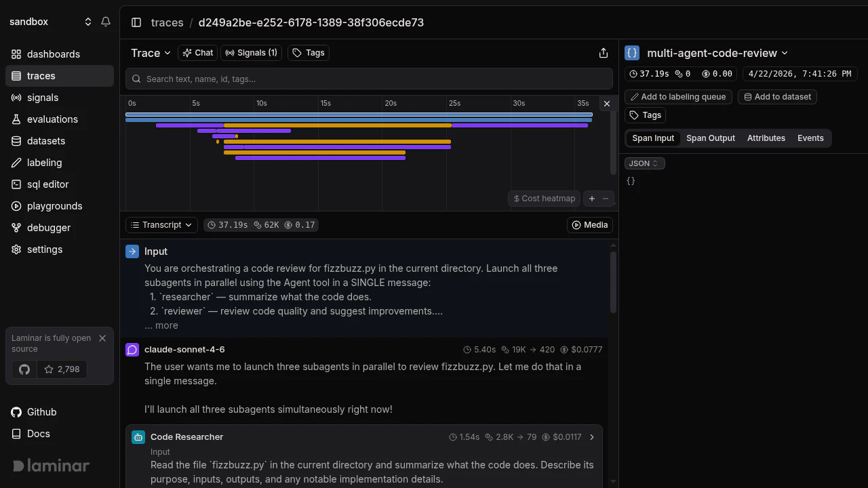Click Add to labeling queue
This screenshot has height=488, width=868.
coord(678,97)
